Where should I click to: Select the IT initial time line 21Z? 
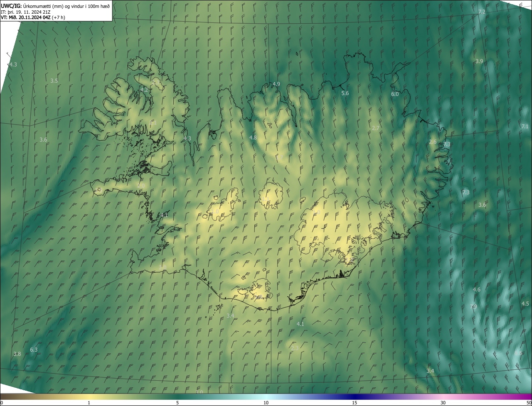(x=26, y=12)
